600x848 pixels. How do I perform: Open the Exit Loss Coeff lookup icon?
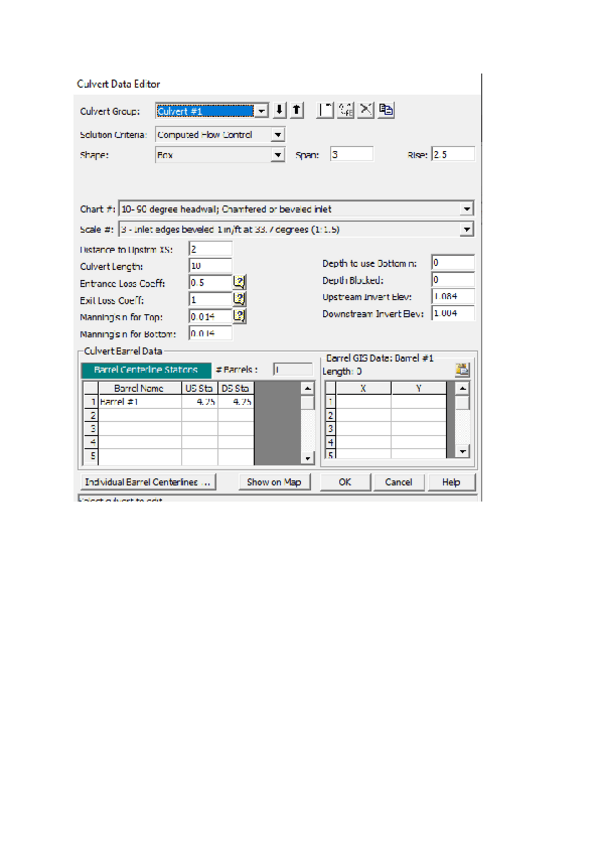[x=239, y=299]
